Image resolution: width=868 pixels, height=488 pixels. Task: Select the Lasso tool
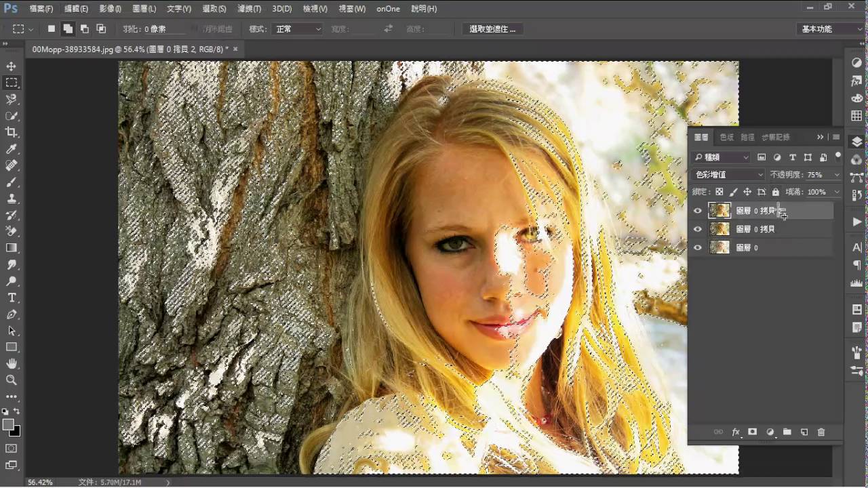pyautogui.click(x=12, y=99)
